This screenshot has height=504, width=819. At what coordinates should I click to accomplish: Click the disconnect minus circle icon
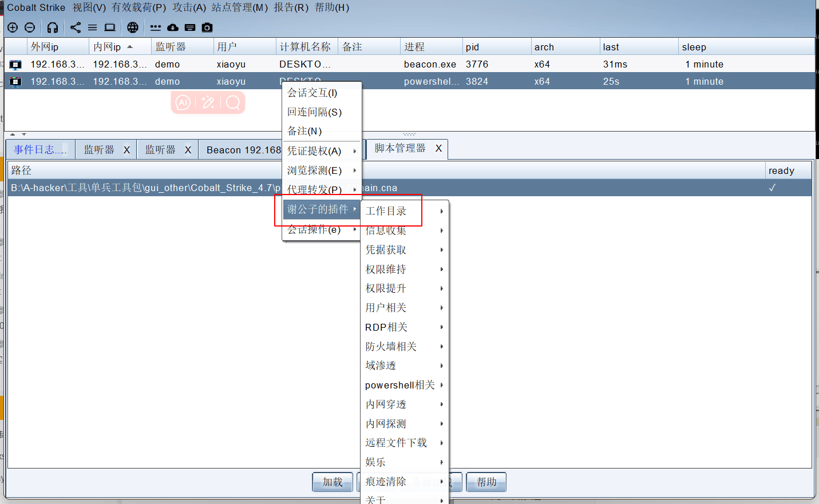[30, 27]
